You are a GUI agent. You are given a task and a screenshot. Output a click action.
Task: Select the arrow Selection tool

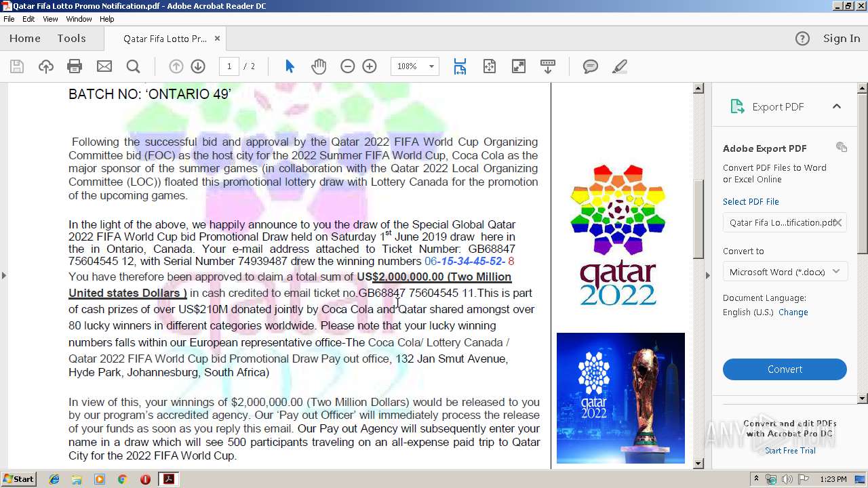pyautogui.click(x=290, y=66)
